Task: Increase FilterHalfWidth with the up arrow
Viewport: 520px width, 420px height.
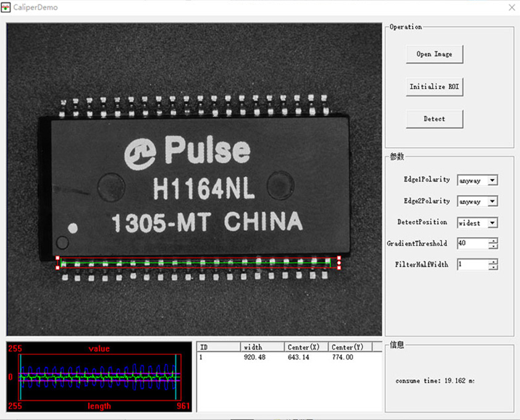Action: point(493,262)
